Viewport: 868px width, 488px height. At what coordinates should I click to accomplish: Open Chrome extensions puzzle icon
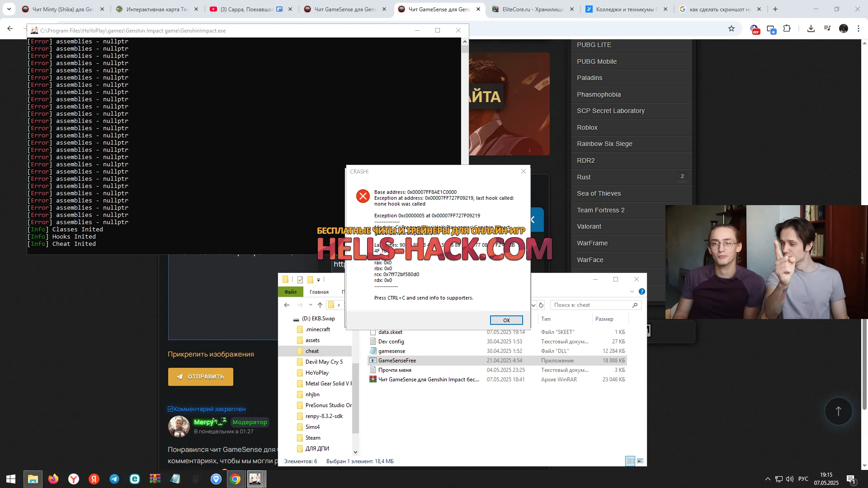click(787, 28)
